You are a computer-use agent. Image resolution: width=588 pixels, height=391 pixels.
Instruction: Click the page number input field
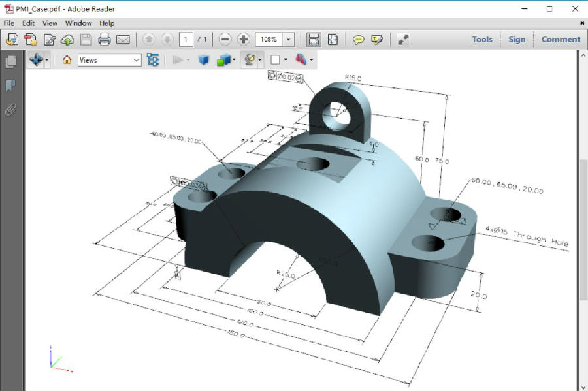[x=186, y=39]
